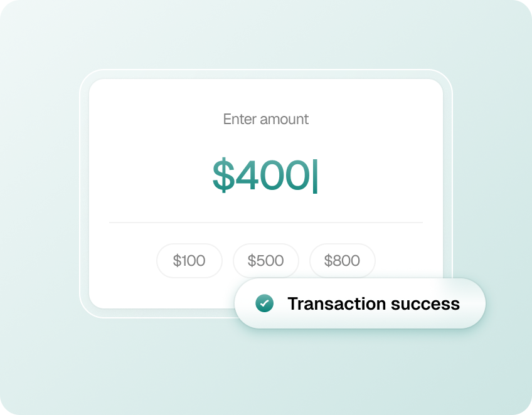Click the dollar sign on the $800 chip

[328, 261]
